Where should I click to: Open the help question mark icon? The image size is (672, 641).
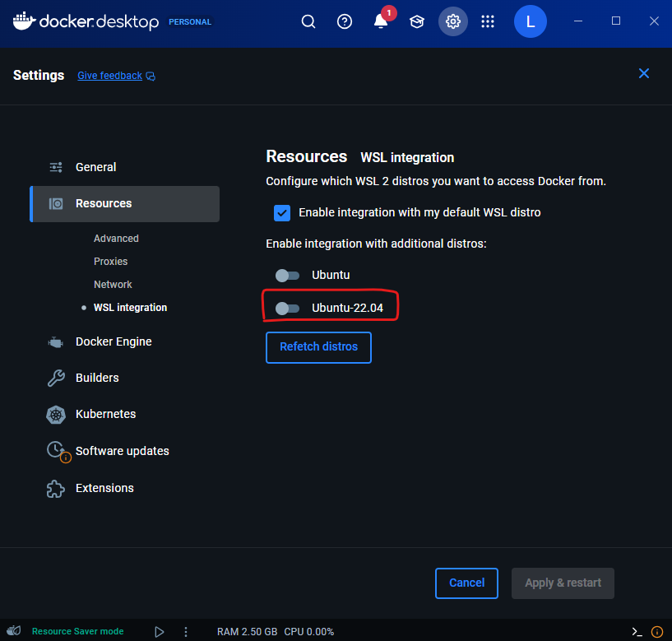345,21
